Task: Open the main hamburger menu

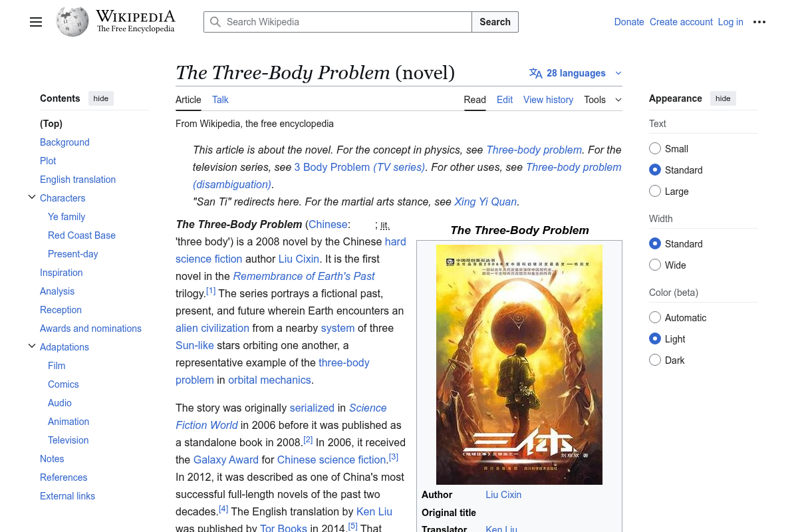Action: (x=36, y=22)
